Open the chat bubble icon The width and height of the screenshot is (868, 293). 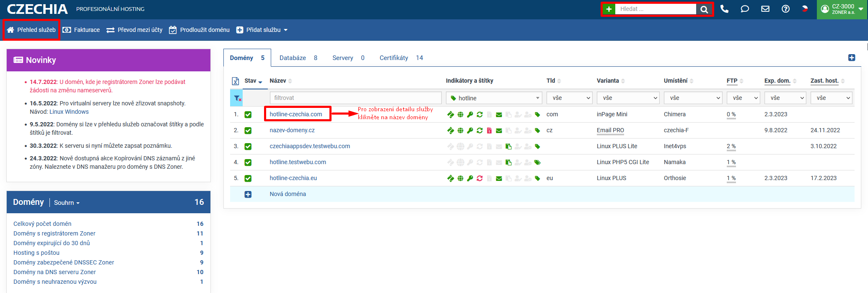pyautogui.click(x=745, y=9)
